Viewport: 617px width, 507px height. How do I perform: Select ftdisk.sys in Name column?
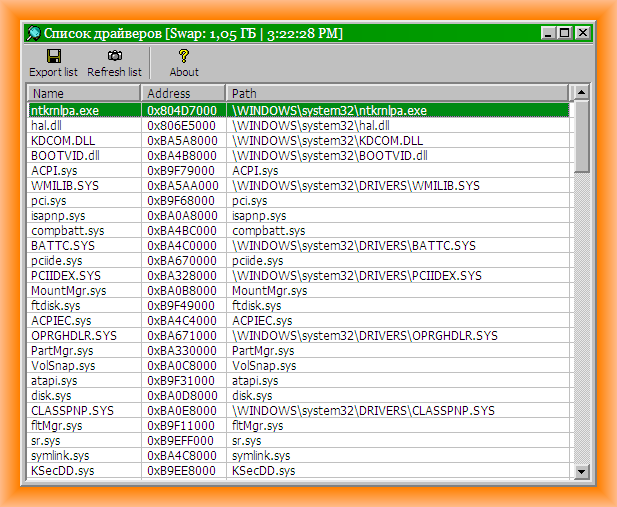tap(55, 305)
